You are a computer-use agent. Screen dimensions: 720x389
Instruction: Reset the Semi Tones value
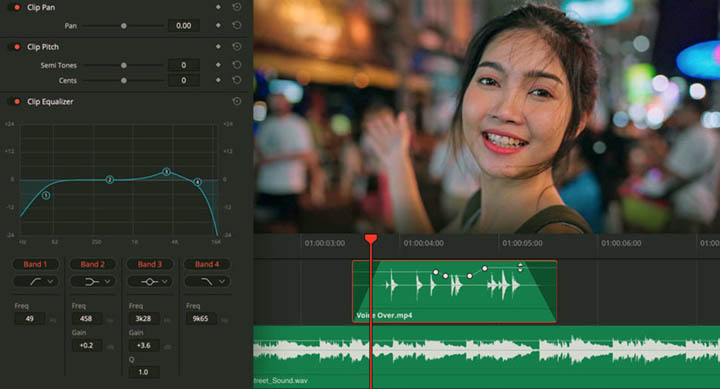pos(236,65)
